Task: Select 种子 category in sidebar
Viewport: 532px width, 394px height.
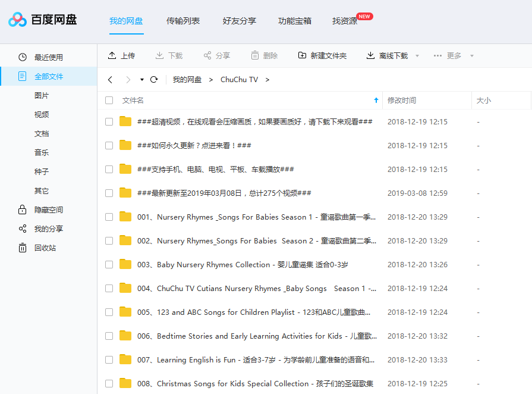Action: pyautogui.click(x=42, y=171)
